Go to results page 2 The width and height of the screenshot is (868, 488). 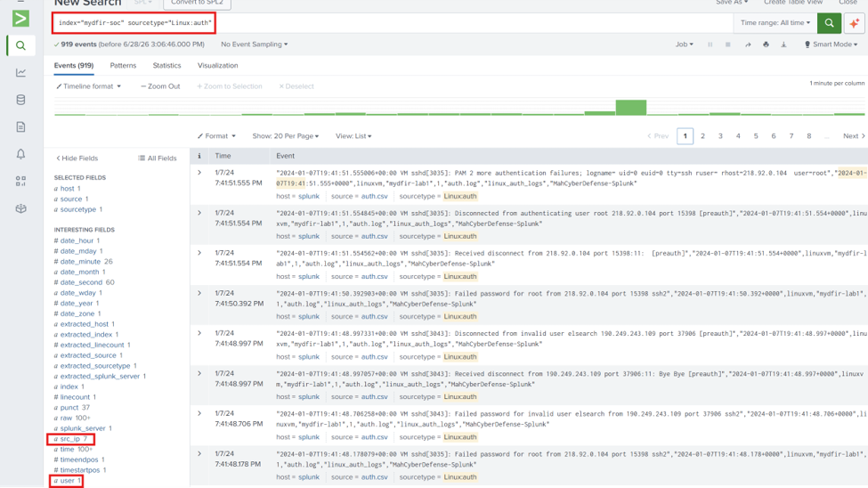[x=702, y=135]
